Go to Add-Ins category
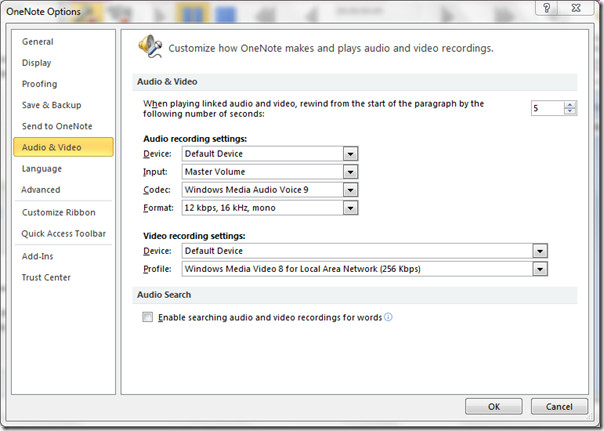This screenshot has height=431, width=604. 37,257
